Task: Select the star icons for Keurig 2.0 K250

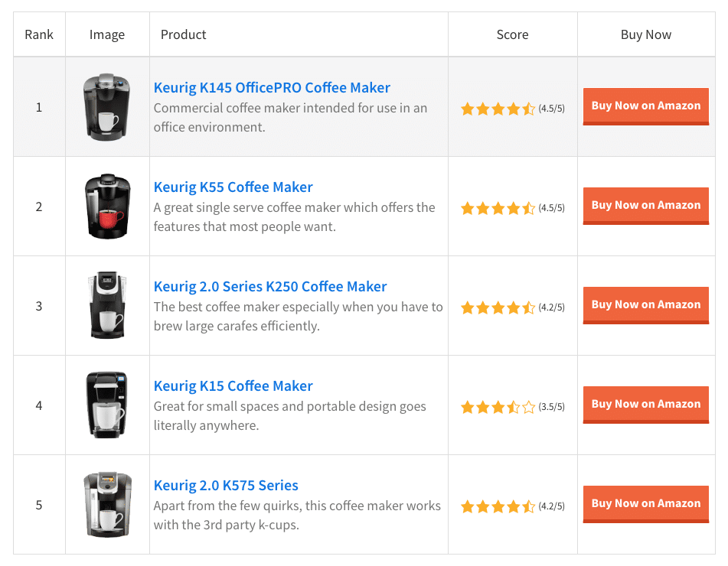Action: pos(498,307)
